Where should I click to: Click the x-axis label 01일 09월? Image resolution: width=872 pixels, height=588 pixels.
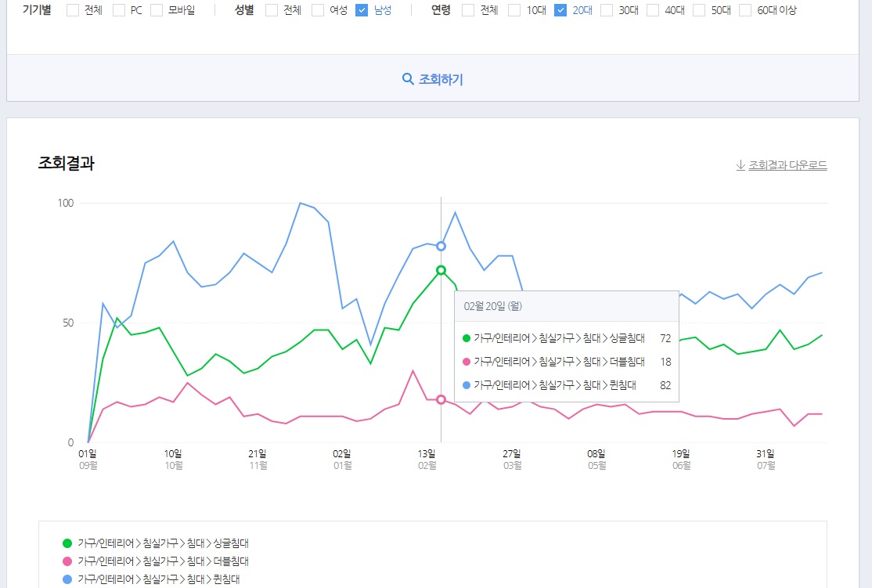pos(88,460)
